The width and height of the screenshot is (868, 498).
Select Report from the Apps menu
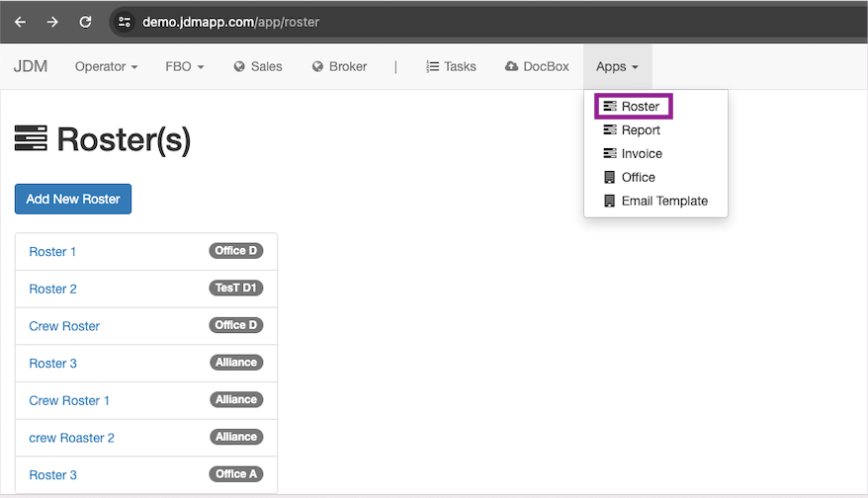point(640,130)
